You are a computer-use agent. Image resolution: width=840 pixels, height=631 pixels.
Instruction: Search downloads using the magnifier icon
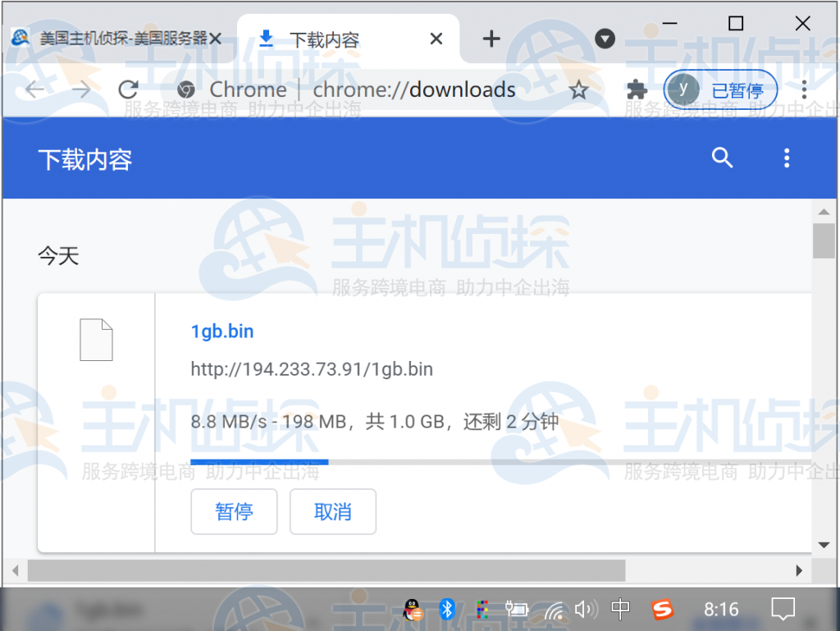coord(722,158)
